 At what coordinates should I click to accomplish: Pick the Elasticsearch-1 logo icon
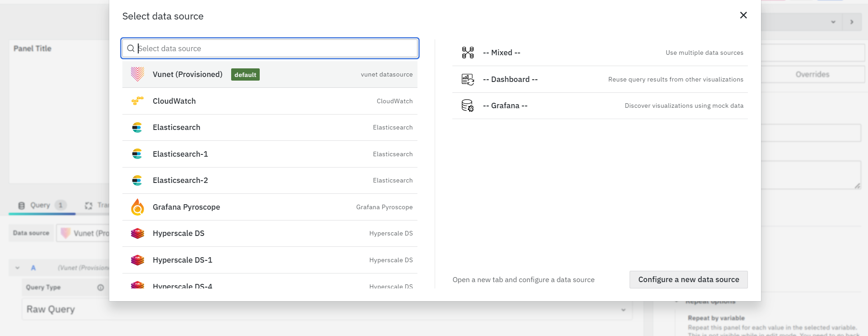137,154
